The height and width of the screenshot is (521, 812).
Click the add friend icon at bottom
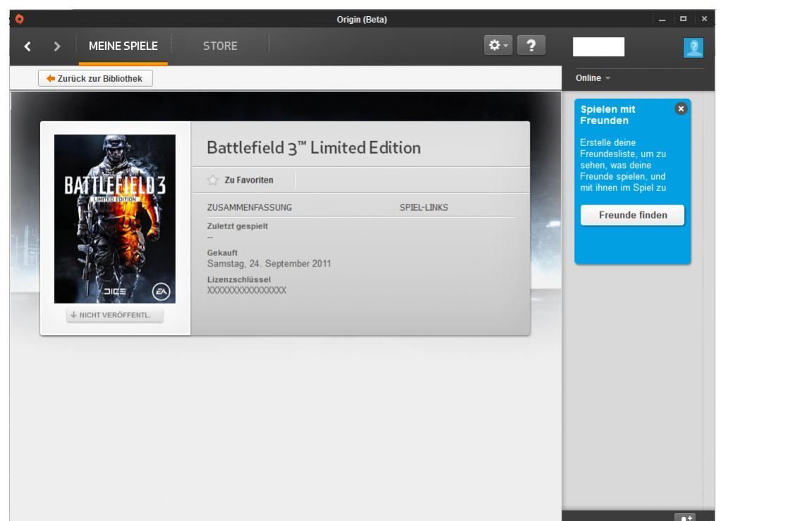click(x=685, y=517)
